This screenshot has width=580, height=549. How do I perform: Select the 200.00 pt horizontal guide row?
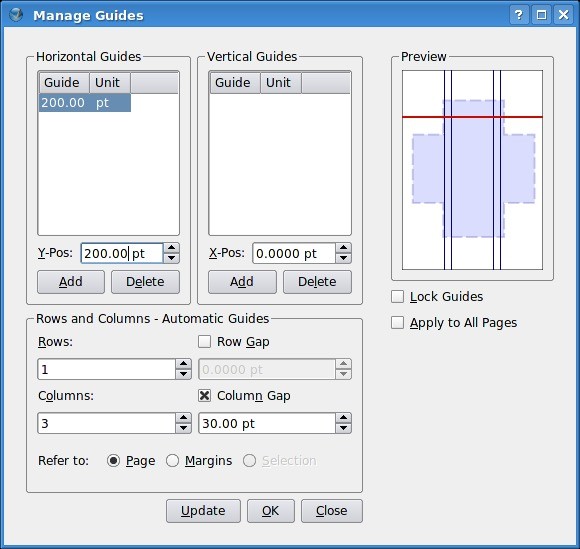(85, 102)
